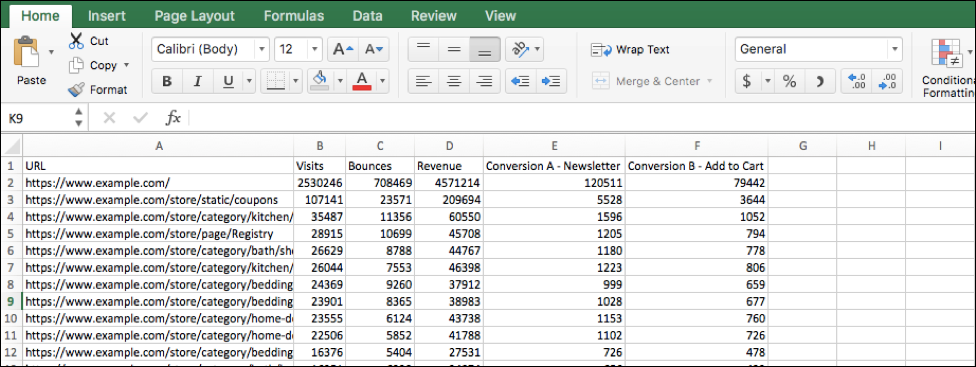Viewport: 976px width, 367px height.
Task: Click the increase indent icon
Action: tap(551, 81)
